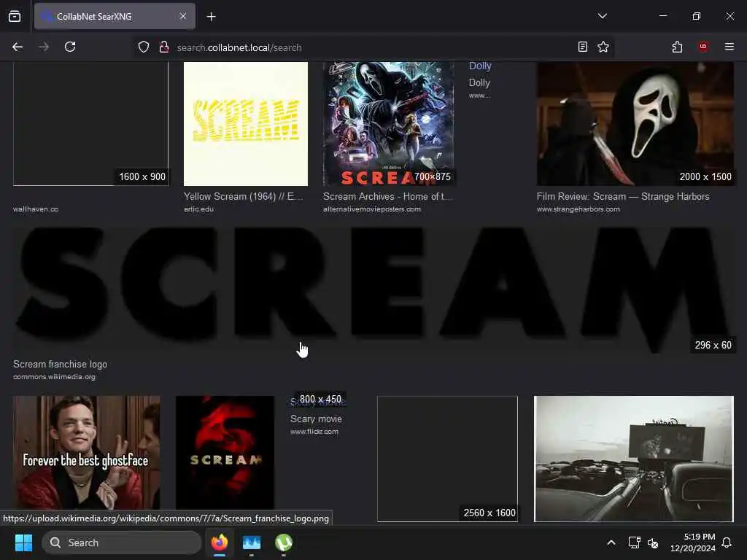
Task: Open the blue monitor app in taskbar
Action: [x=252, y=542]
